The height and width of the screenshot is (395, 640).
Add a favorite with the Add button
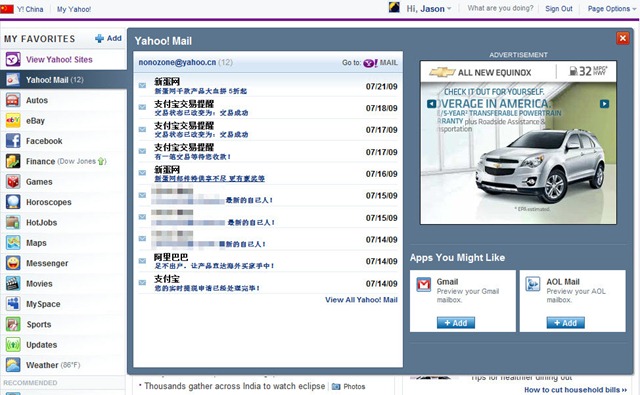(109, 38)
